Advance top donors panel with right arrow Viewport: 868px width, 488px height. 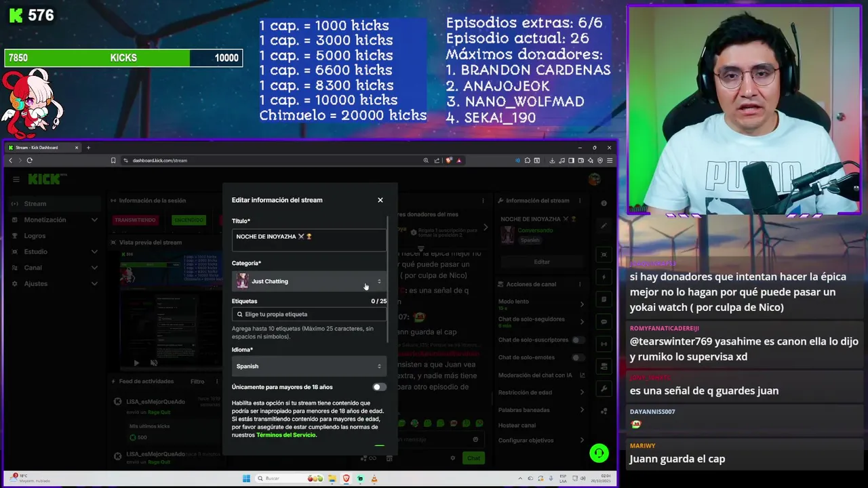pyautogui.click(x=486, y=228)
